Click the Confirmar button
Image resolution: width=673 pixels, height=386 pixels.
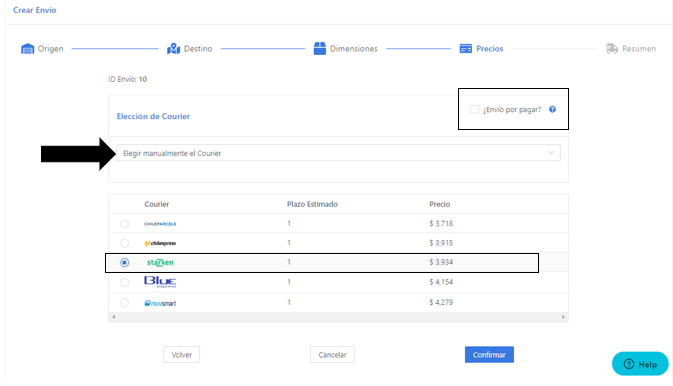489,355
